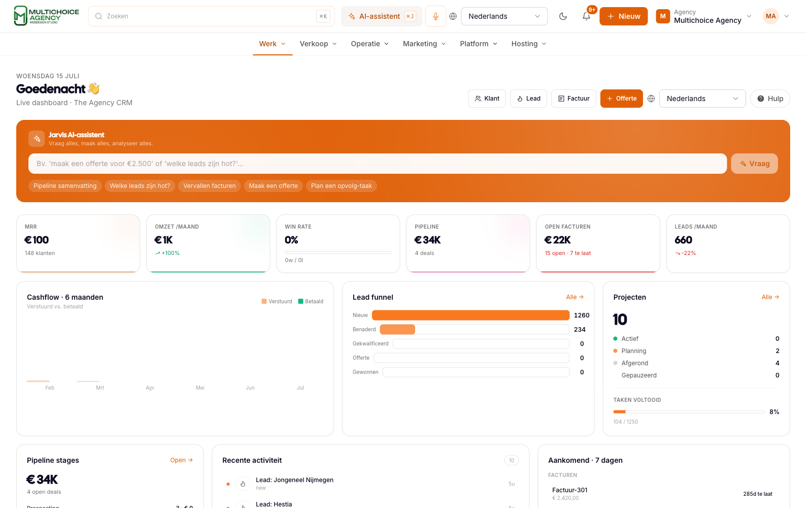Click the Recente activiteit count badge 10
The height and width of the screenshot is (508, 812).
click(x=512, y=460)
